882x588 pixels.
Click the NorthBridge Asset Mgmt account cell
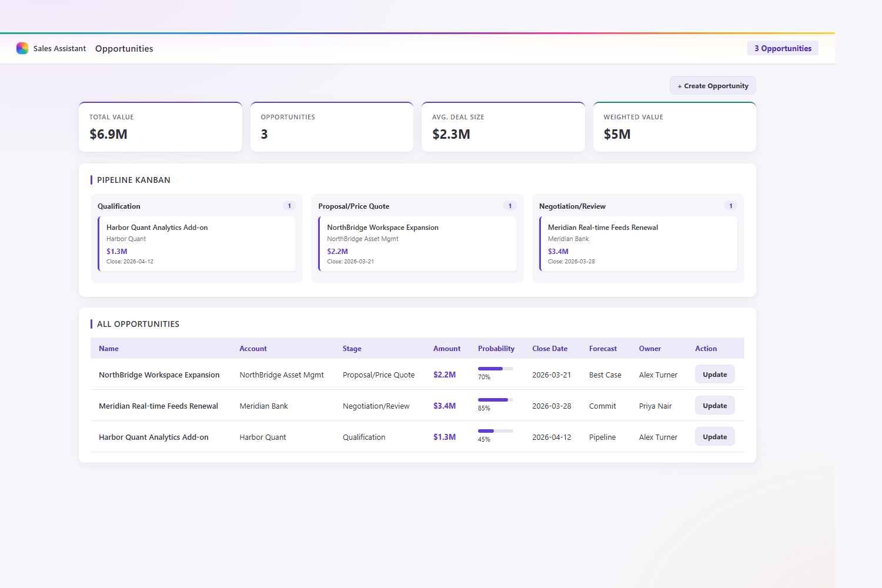(282, 375)
